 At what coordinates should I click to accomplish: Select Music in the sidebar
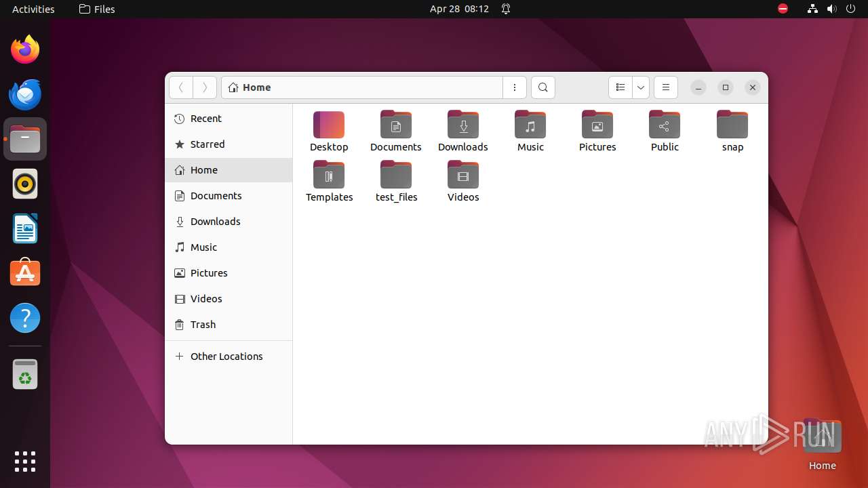(229, 247)
